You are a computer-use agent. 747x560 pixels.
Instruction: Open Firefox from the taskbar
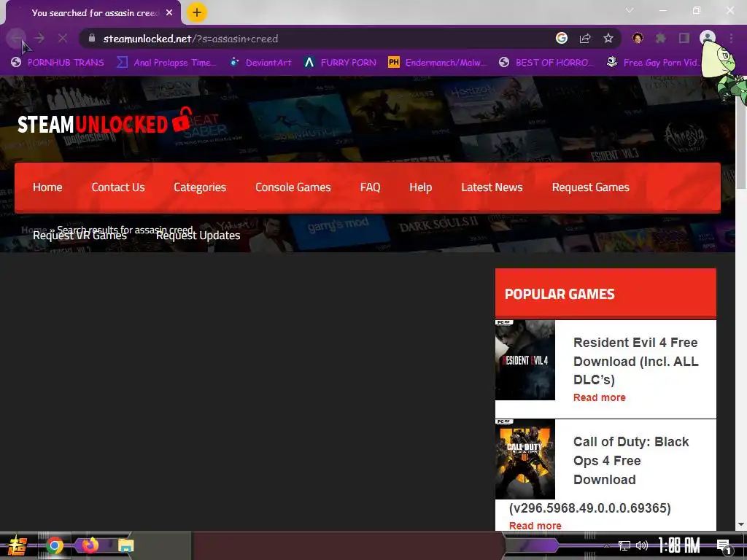[x=90, y=545]
